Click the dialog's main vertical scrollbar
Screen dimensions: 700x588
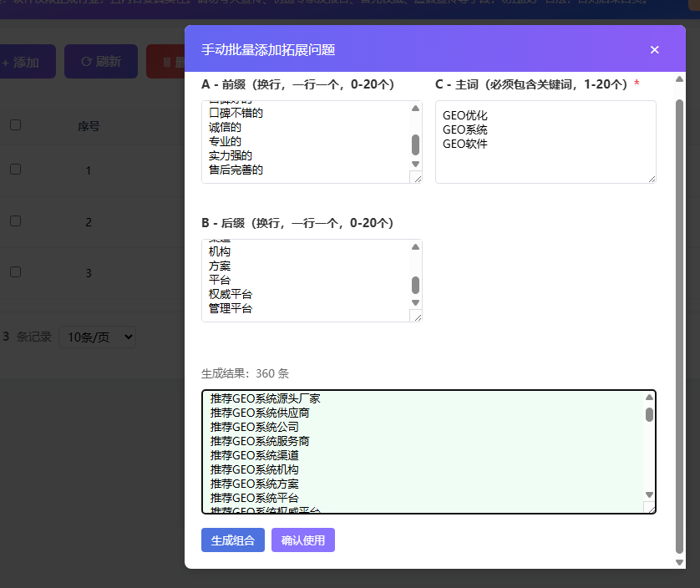(679, 326)
